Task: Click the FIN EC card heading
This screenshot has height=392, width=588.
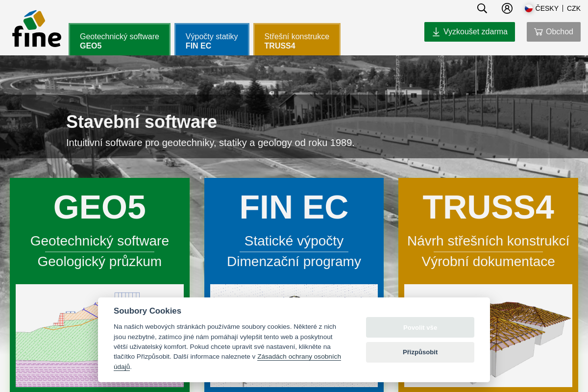Action: (x=294, y=207)
